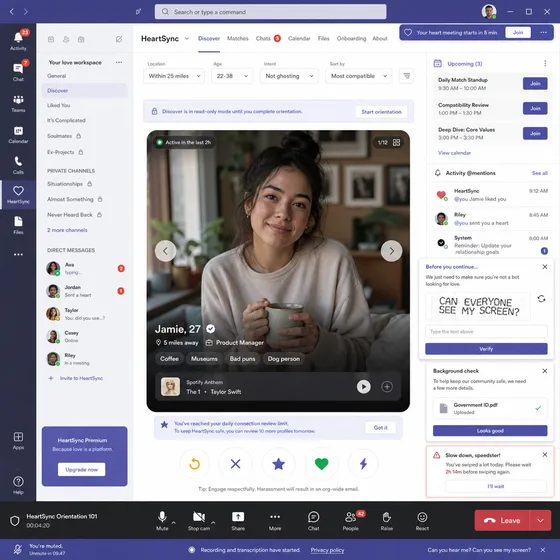
Task: Click the rewind undo swipe icon
Action: point(195,464)
